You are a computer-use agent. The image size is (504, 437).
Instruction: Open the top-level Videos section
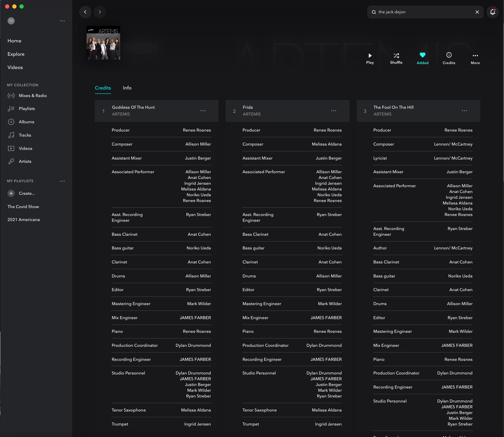(15, 67)
